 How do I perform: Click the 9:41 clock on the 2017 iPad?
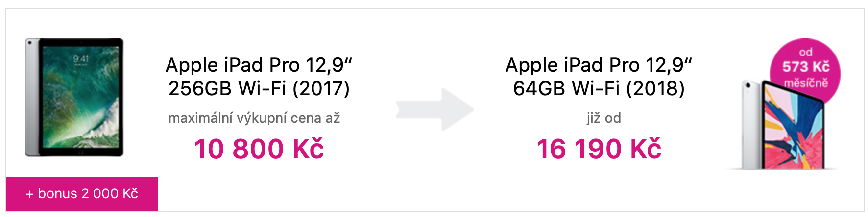pos(81,59)
